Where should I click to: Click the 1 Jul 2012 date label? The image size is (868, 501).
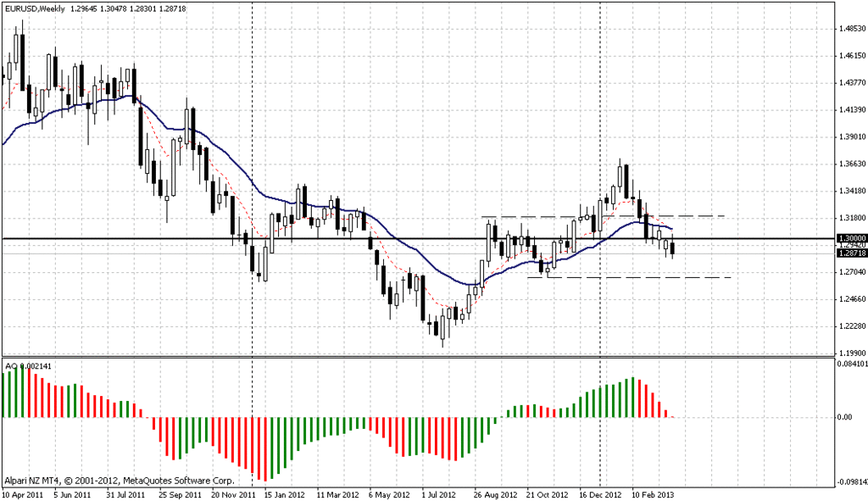(439, 494)
